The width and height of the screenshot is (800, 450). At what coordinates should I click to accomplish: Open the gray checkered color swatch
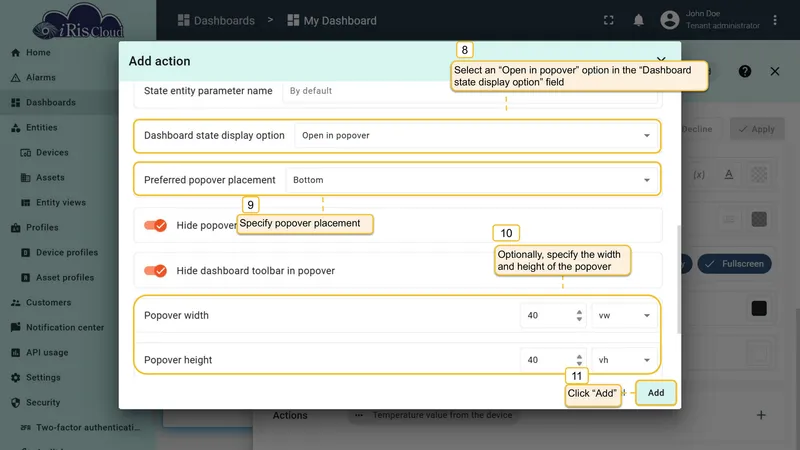pyautogui.click(x=759, y=219)
